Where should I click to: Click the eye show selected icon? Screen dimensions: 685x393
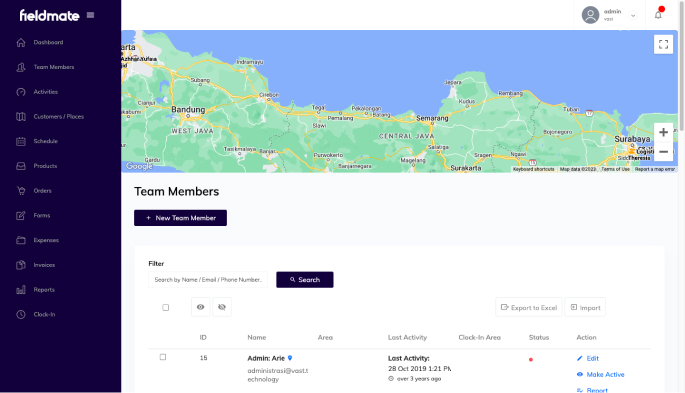point(201,307)
